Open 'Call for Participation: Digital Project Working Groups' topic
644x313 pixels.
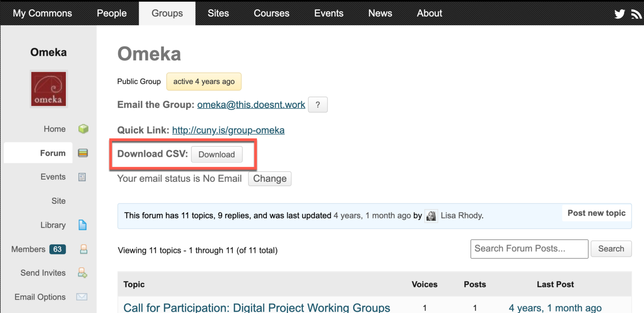click(257, 308)
